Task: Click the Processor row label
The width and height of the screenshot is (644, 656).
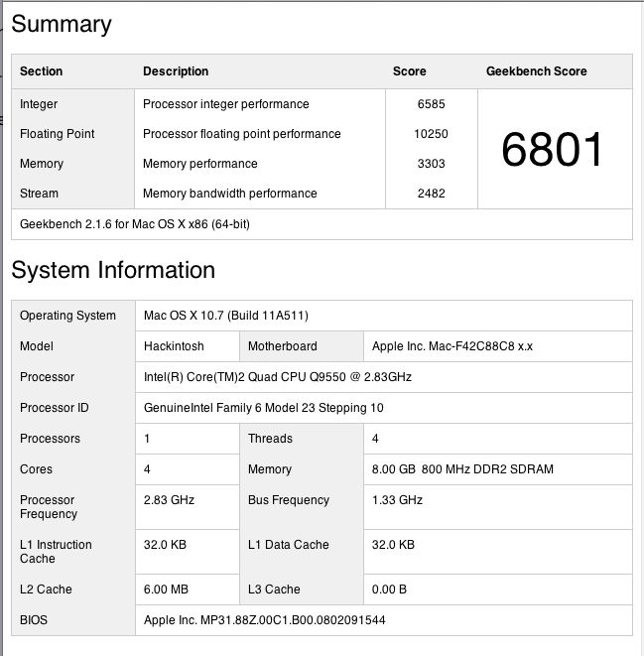Action: 47,377
